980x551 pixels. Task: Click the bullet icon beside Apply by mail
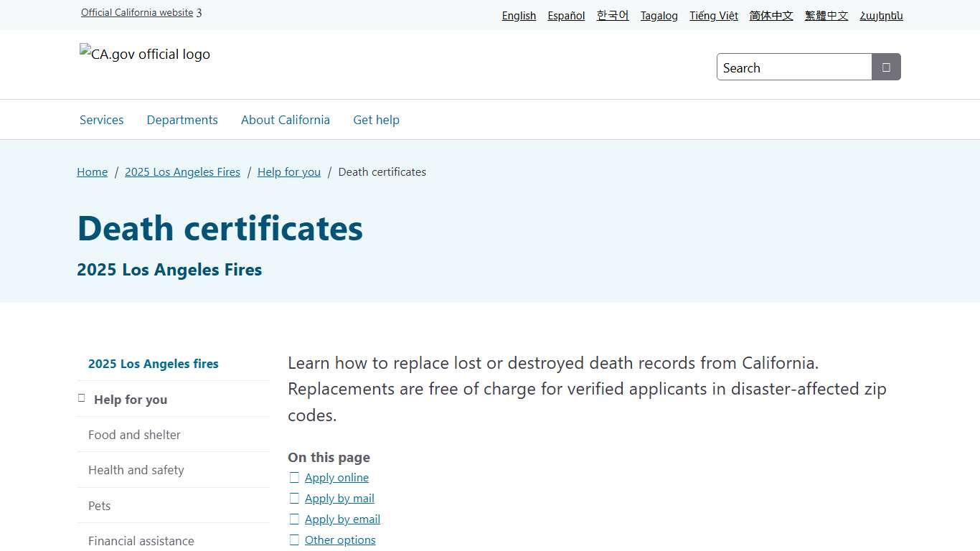[x=294, y=498]
